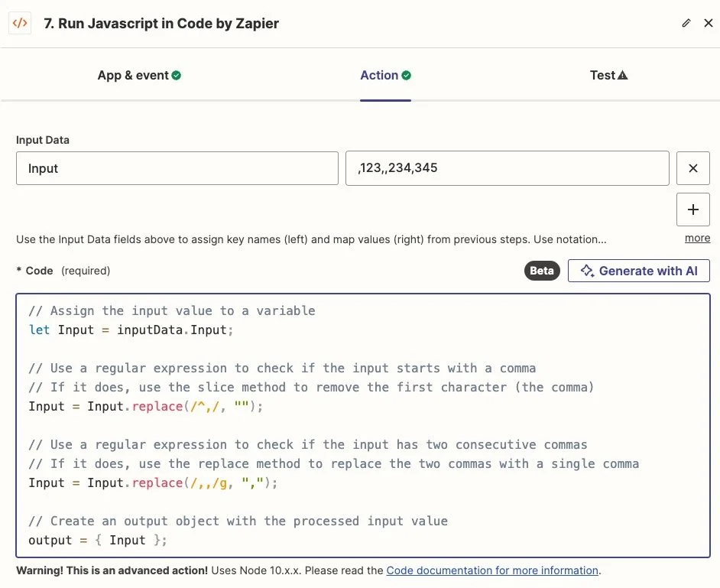
Task: Click the sparkle icon in Generate with AI
Action: click(587, 271)
